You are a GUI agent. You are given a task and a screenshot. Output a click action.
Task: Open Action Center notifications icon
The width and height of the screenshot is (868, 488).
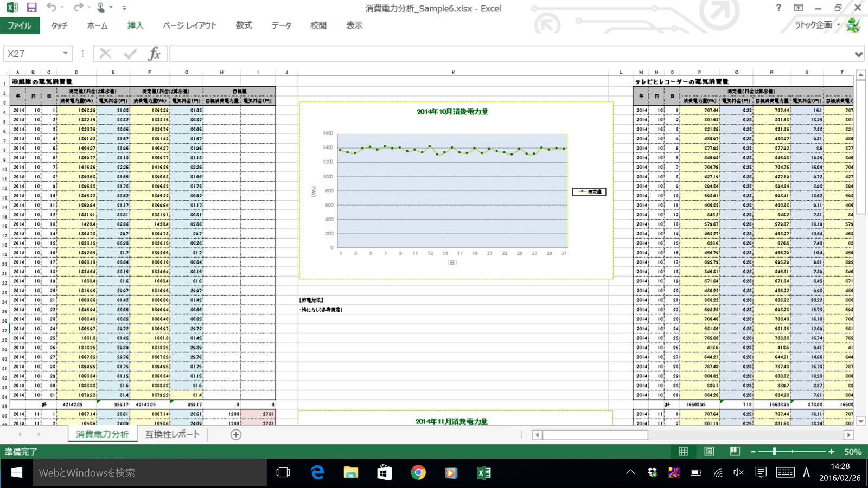click(x=761, y=473)
